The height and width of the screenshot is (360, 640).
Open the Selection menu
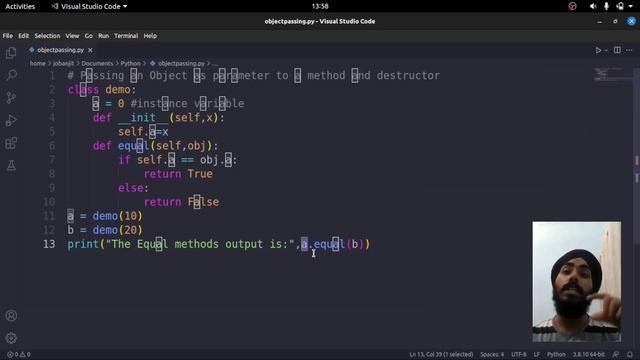coord(47,36)
